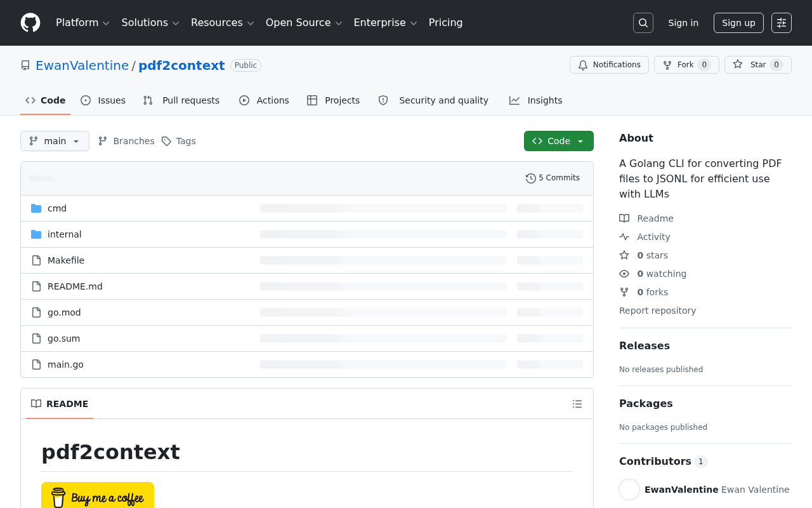Click the eye icon next to watching
Screen dimensions: 812x508
coord(624,274)
